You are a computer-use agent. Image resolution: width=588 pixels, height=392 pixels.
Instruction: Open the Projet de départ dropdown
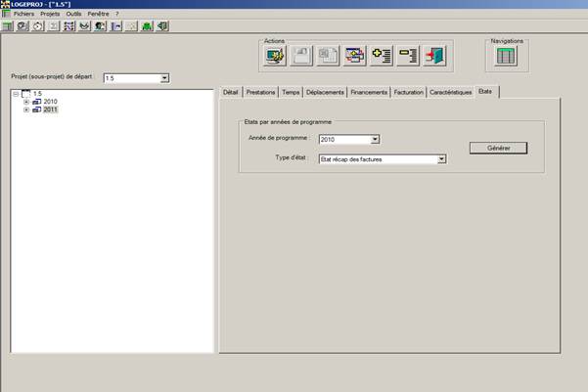(164, 78)
